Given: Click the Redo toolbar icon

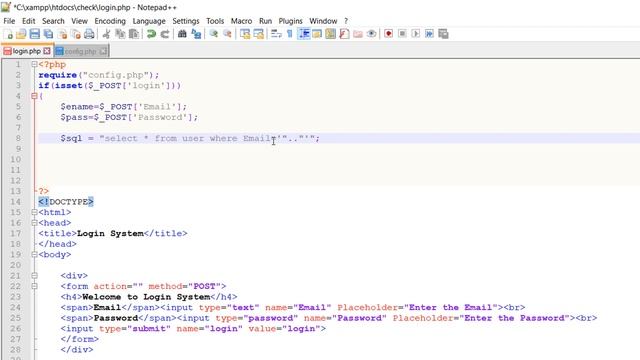Looking at the screenshot, I should click(x=164, y=34).
